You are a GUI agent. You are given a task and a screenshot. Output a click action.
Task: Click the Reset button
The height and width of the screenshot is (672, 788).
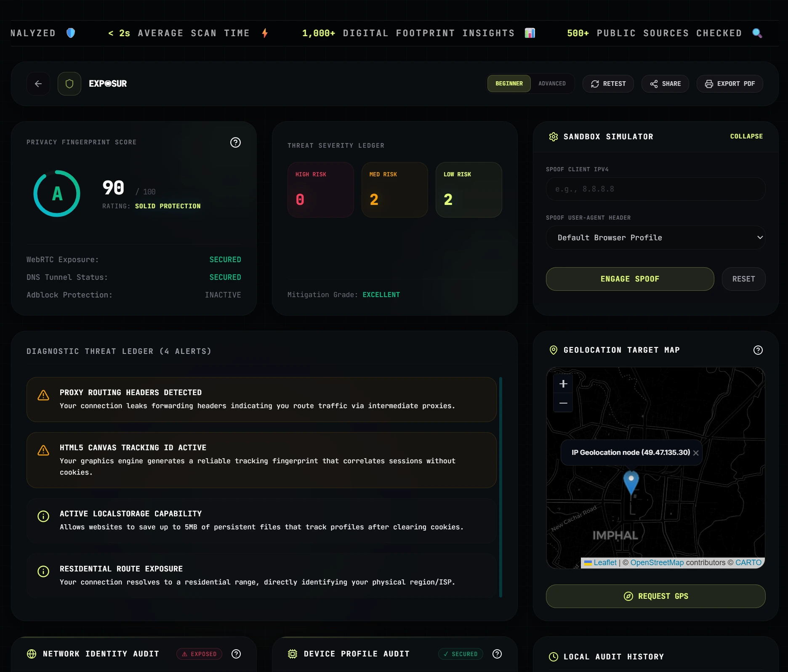(x=743, y=279)
